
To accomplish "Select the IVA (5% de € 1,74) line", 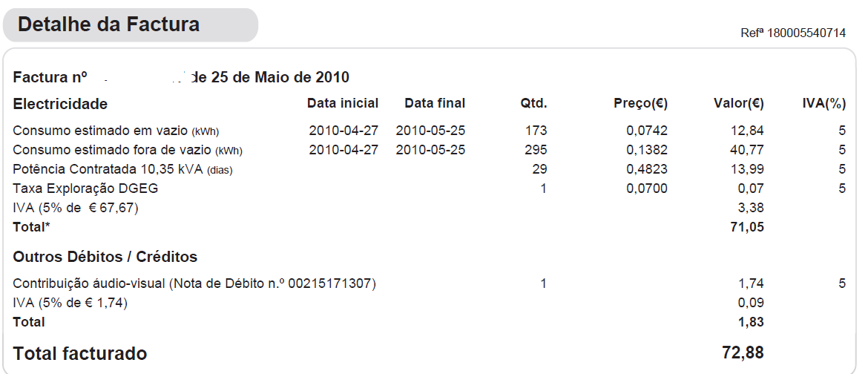I will (70, 303).
